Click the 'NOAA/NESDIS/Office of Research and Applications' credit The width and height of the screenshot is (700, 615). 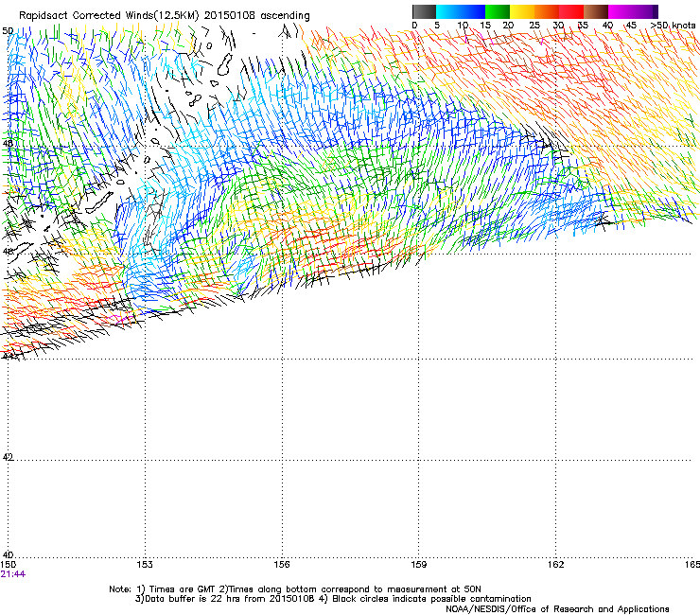[x=557, y=609]
